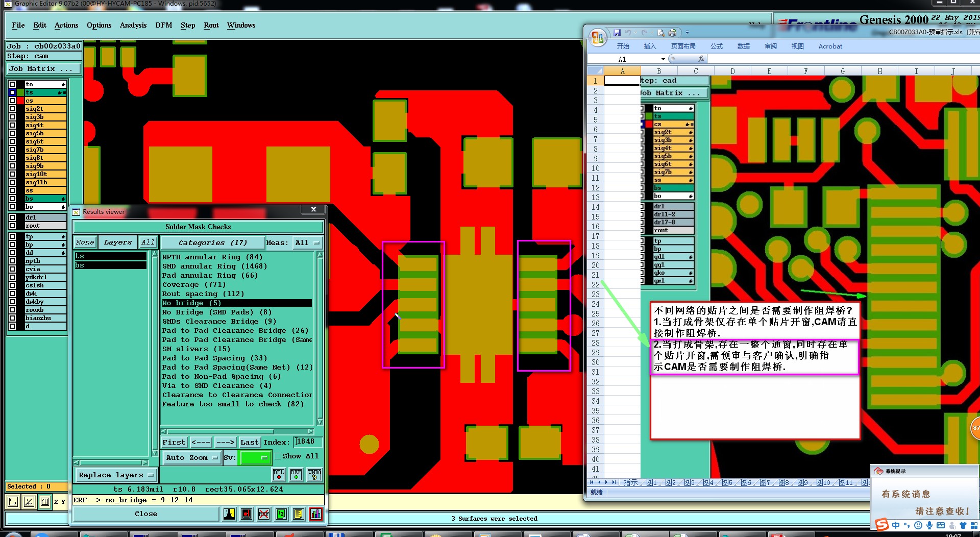Open the Analysis menu
This screenshot has height=537, width=980.
pos(133,25)
